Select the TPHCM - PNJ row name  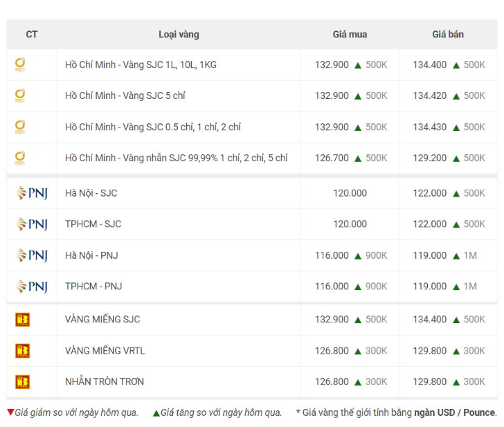tap(93, 287)
